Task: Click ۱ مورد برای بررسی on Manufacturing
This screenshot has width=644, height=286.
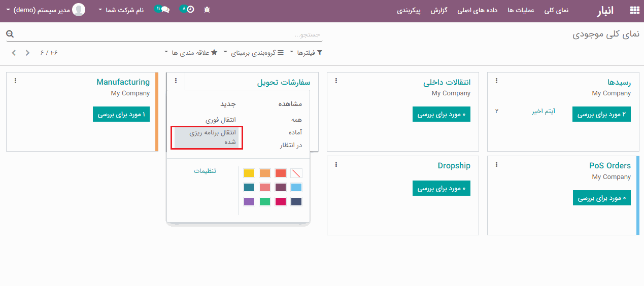Action: pyautogui.click(x=121, y=114)
